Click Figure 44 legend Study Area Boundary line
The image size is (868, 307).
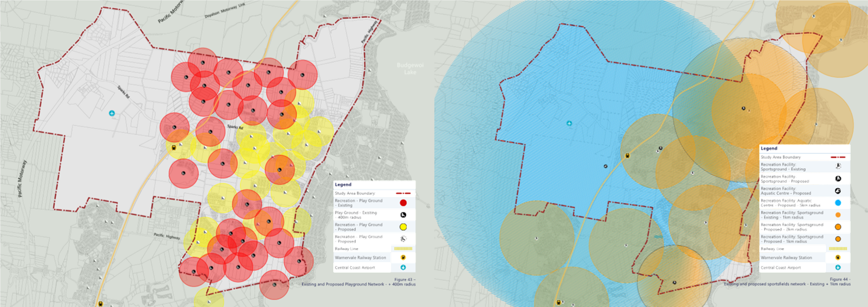pyautogui.click(x=838, y=157)
